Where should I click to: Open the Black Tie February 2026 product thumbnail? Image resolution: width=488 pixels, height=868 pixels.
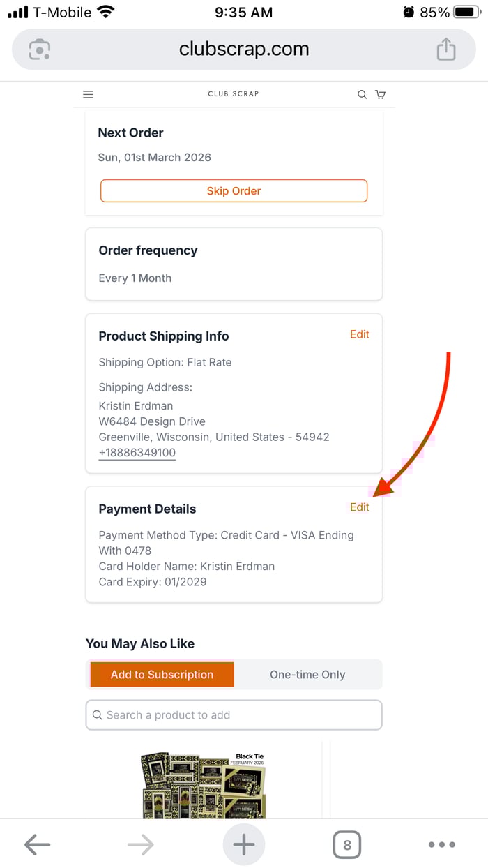pos(204,784)
